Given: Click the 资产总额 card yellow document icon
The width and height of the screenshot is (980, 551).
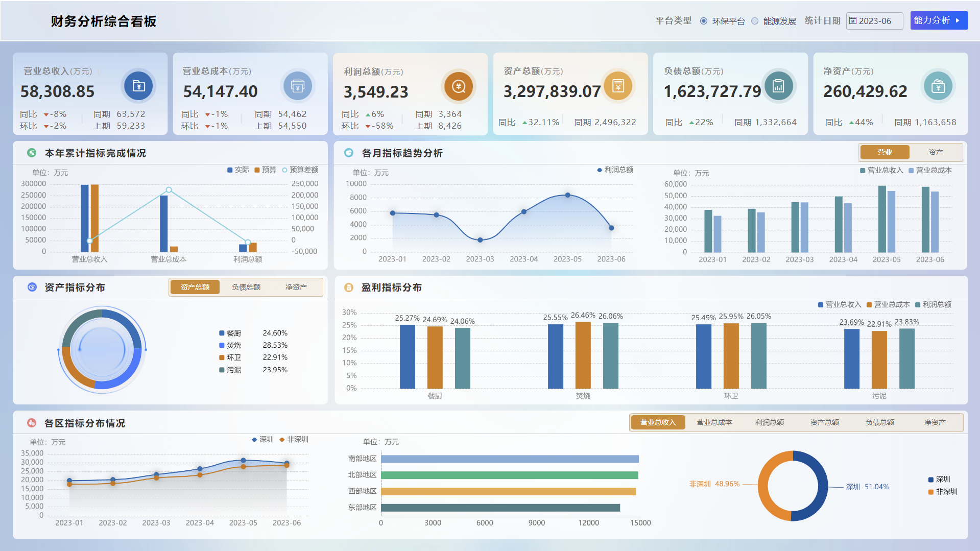Looking at the screenshot, I should 618,85.
